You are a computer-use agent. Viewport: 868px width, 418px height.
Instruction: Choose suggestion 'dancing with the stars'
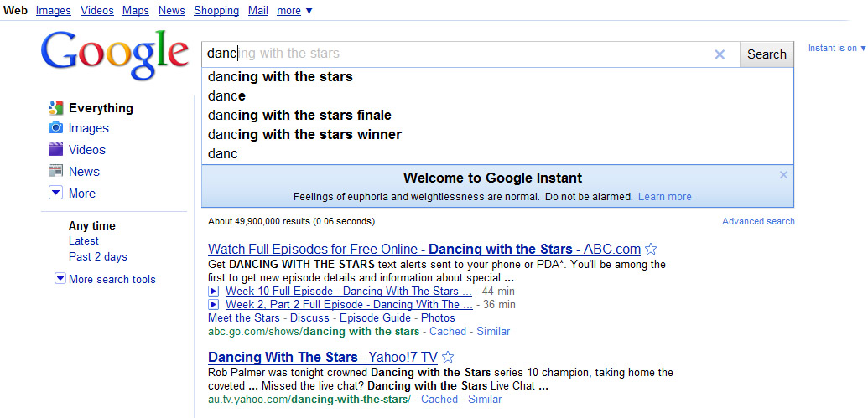coord(497,77)
